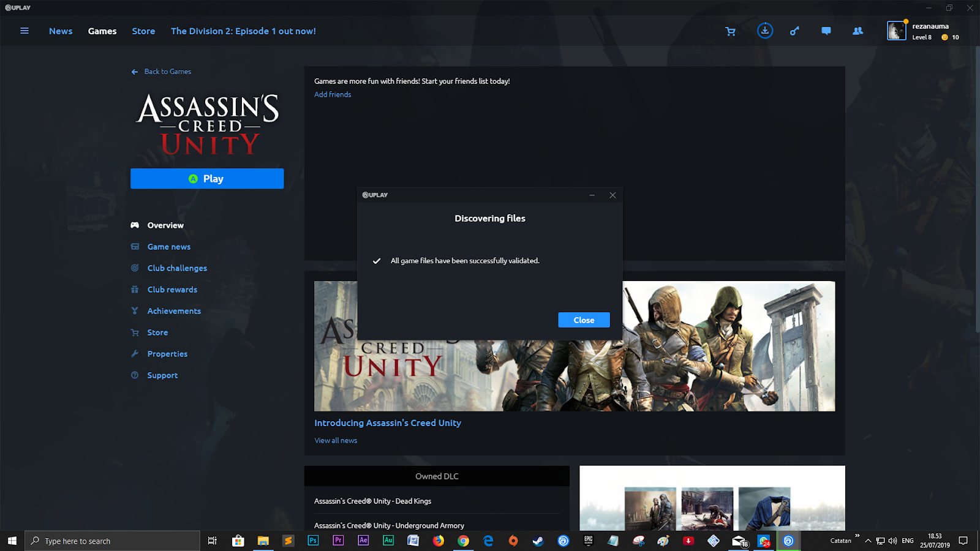Click the View all news link
The image size is (980, 551).
click(x=336, y=440)
